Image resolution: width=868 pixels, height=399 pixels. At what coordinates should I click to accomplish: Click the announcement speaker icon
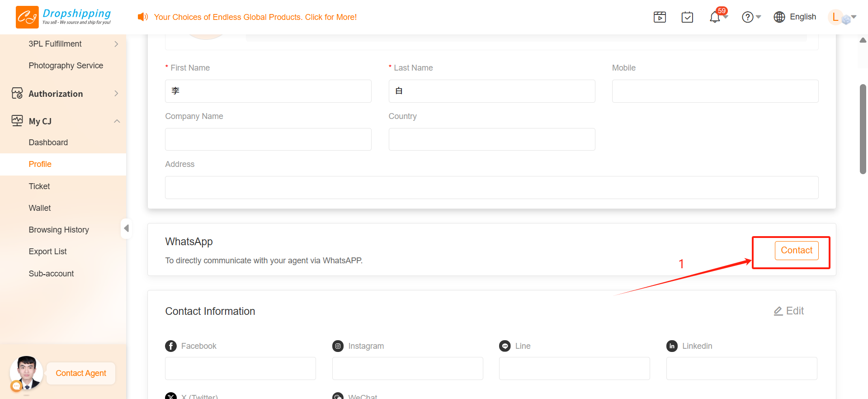click(143, 17)
